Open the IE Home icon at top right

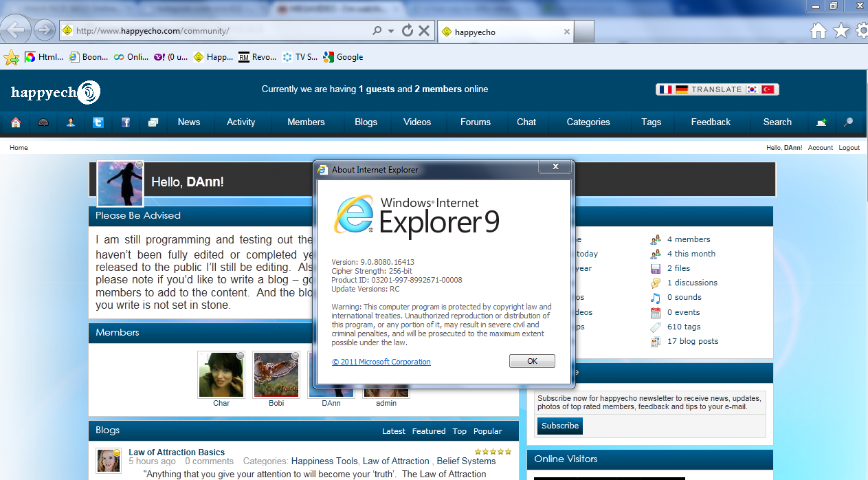point(818,31)
